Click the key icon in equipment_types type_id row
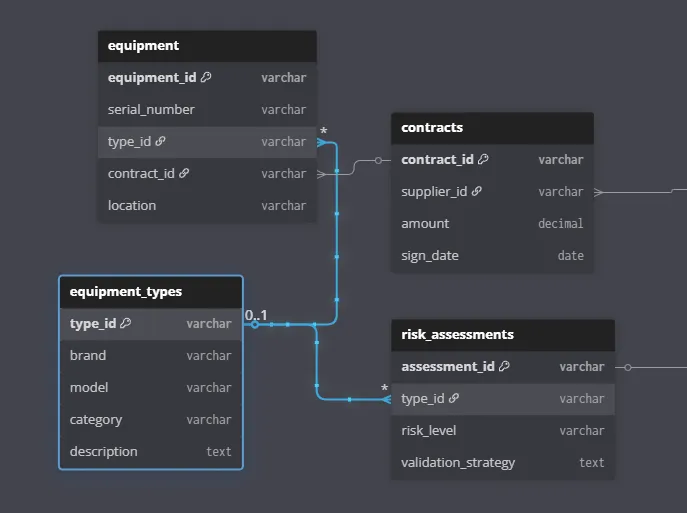The image size is (687, 513). [126, 323]
